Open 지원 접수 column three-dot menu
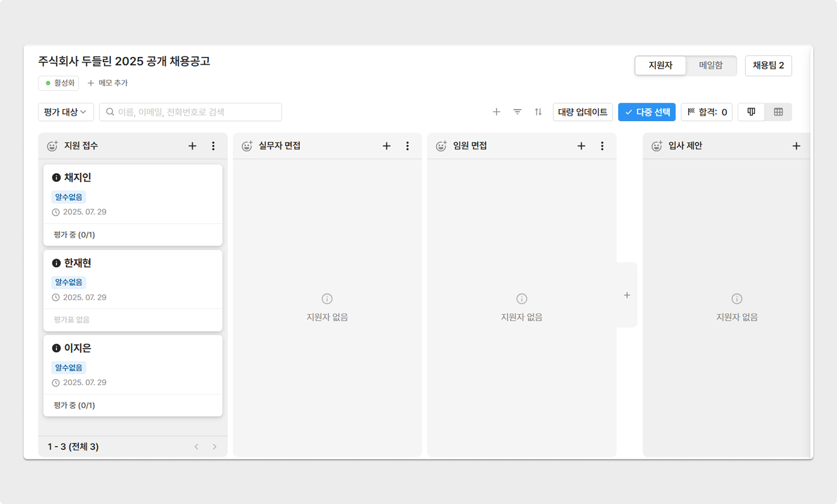This screenshot has height=504, width=837. (x=213, y=146)
